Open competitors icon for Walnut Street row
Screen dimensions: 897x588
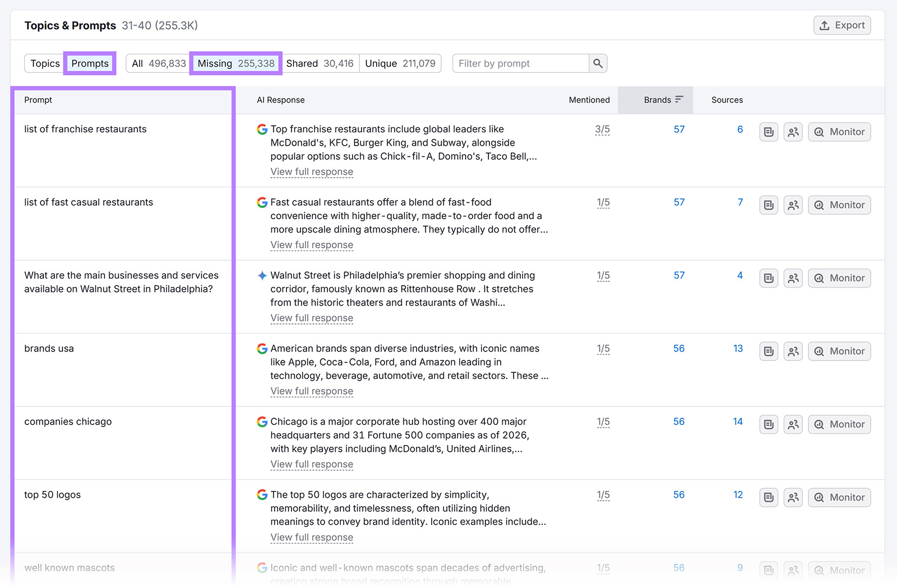pos(793,278)
